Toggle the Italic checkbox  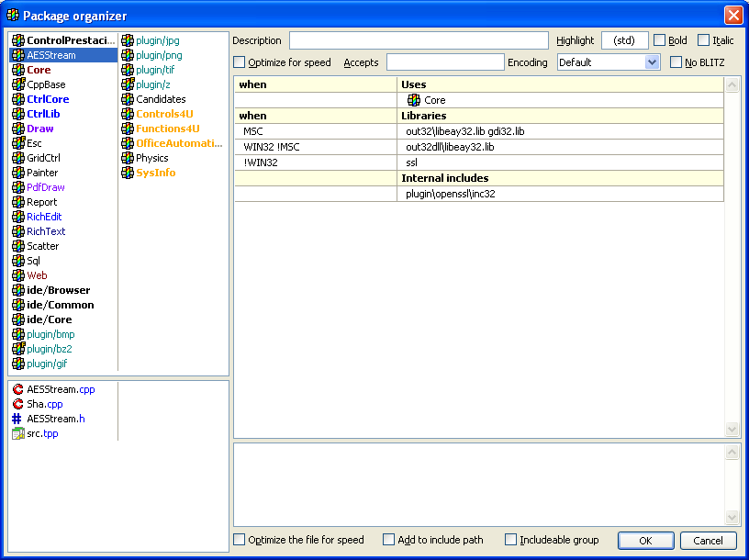tap(704, 40)
